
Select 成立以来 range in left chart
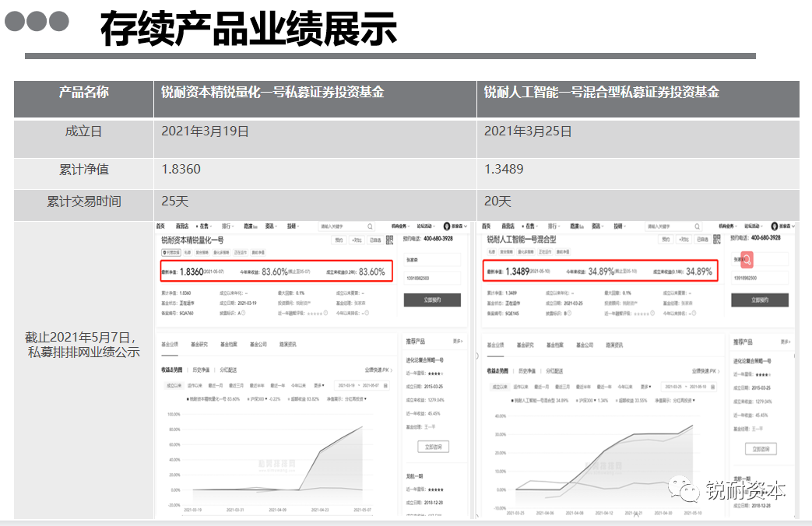pyautogui.click(x=174, y=386)
